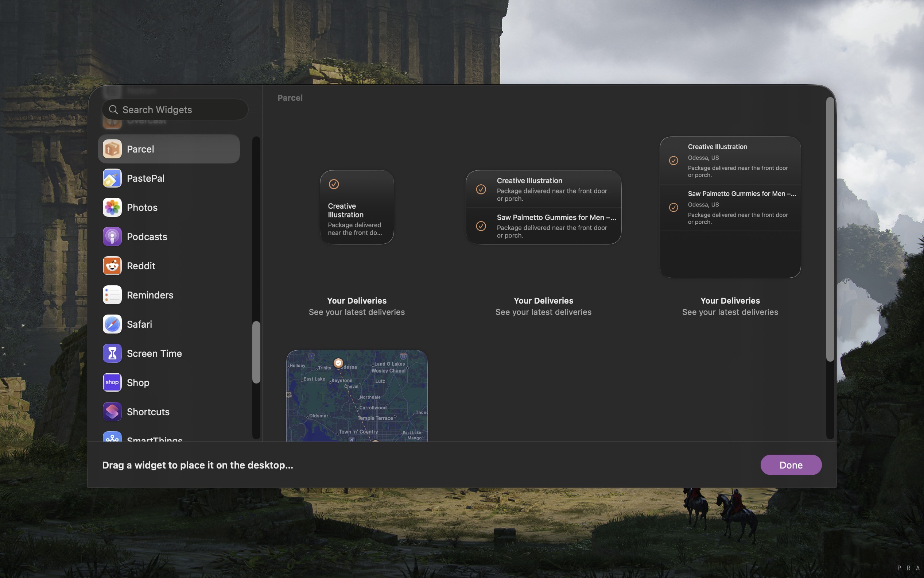Click the widget gallery vertical scrollbar
924x578 pixels.
pyautogui.click(x=830, y=230)
